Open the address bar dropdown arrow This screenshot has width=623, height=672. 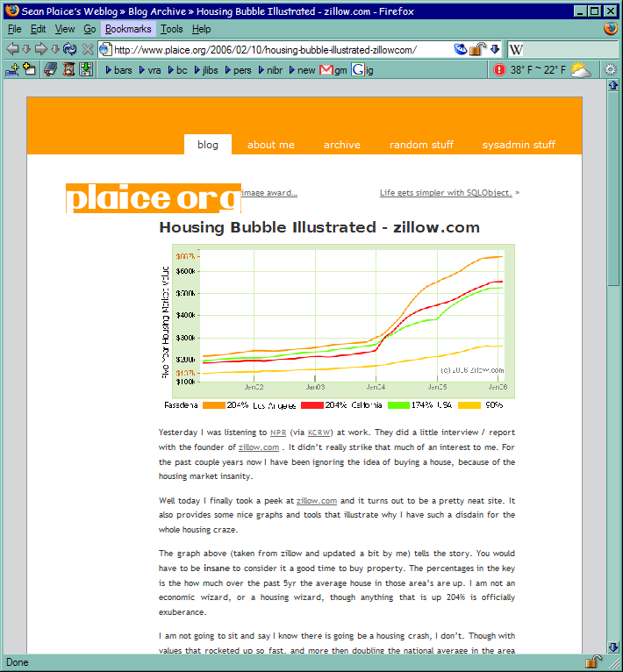click(x=495, y=49)
